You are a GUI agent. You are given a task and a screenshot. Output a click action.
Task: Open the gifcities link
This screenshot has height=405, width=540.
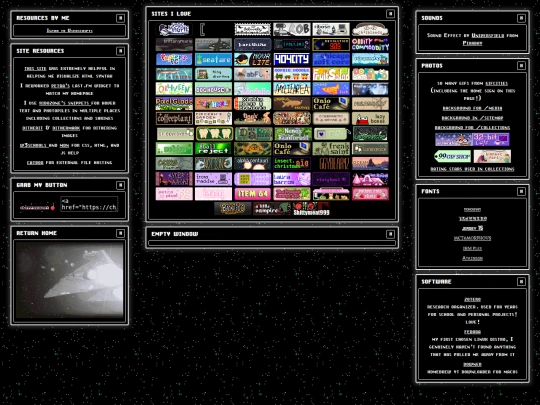[496, 83]
